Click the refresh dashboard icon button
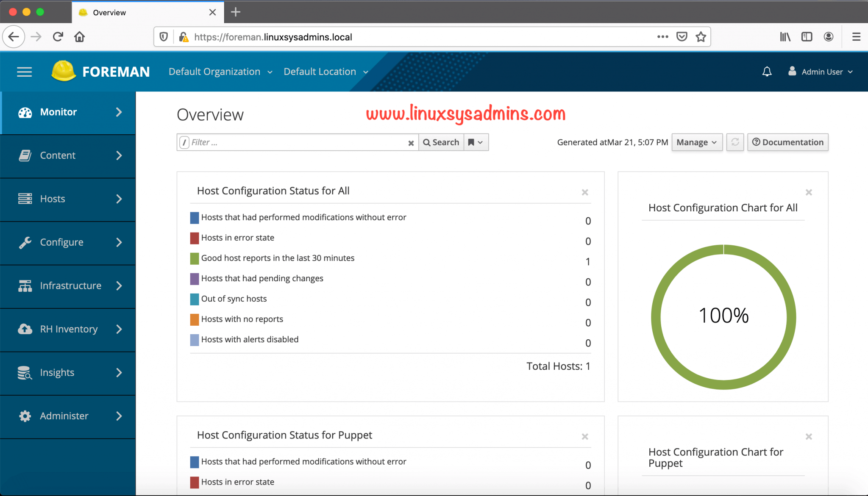This screenshot has width=868, height=496. click(x=735, y=142)
